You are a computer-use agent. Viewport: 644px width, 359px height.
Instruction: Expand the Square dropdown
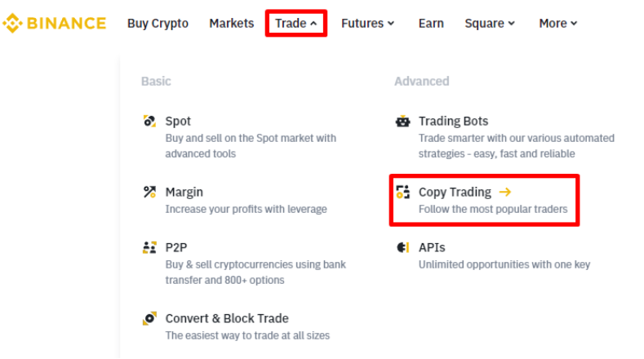(x=490, y=23)
